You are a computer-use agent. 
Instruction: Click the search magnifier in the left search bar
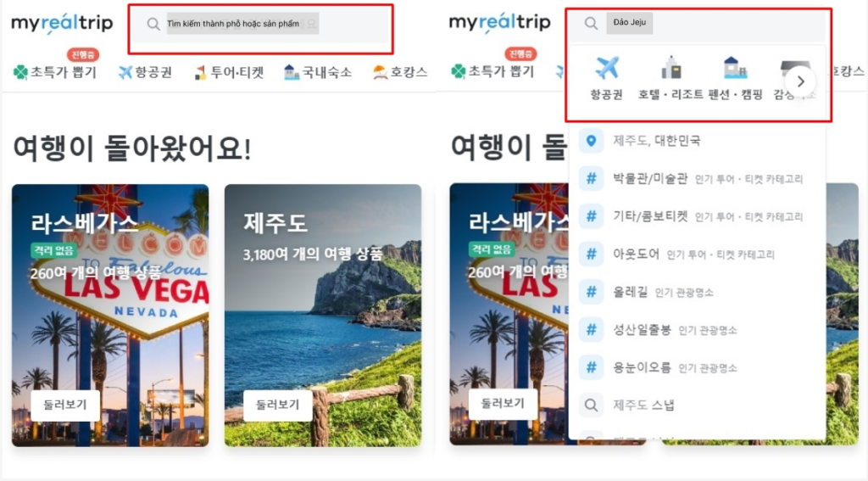click(153, 24)
